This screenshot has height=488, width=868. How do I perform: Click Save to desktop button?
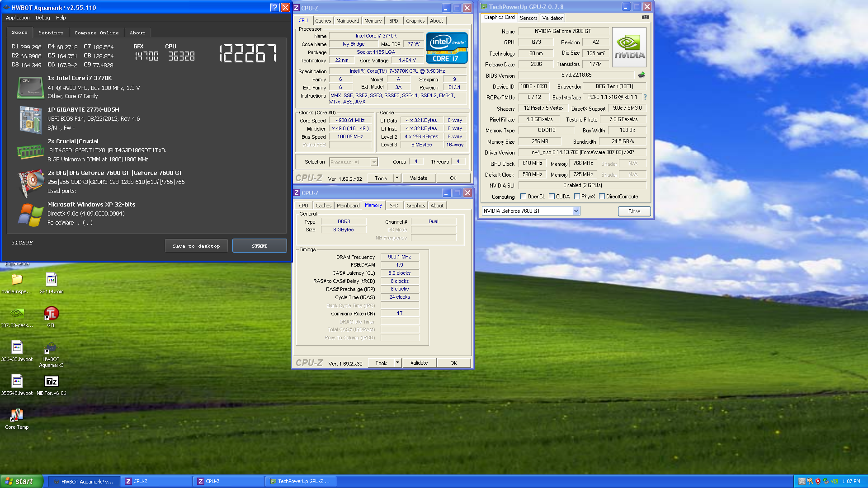(196, 246)
